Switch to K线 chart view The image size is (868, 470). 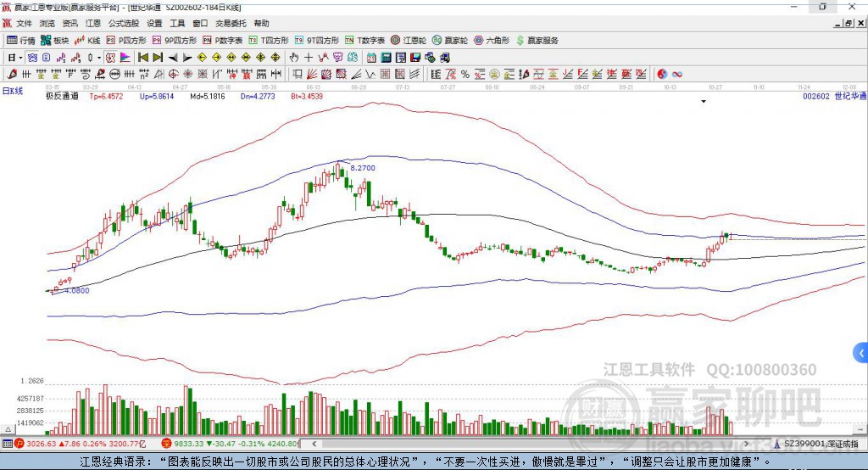click(x=87, y=41)
